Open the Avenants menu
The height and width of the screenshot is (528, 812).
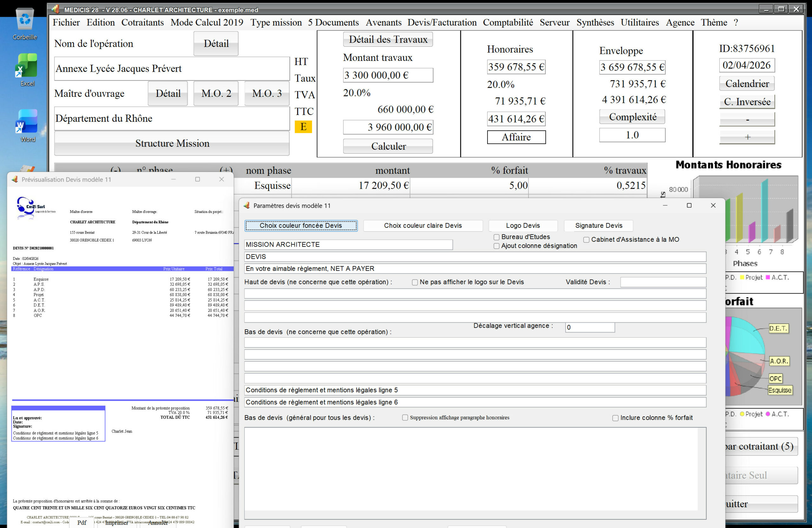[x=383, y=23]
